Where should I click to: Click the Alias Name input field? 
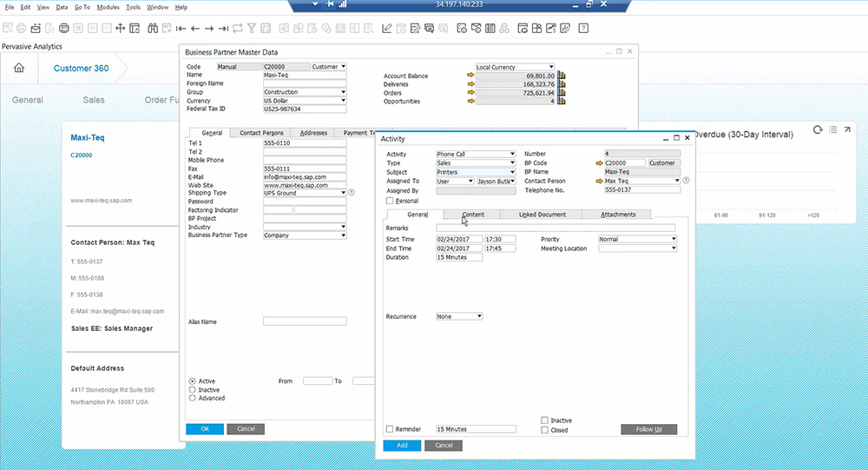coord(305,321)
